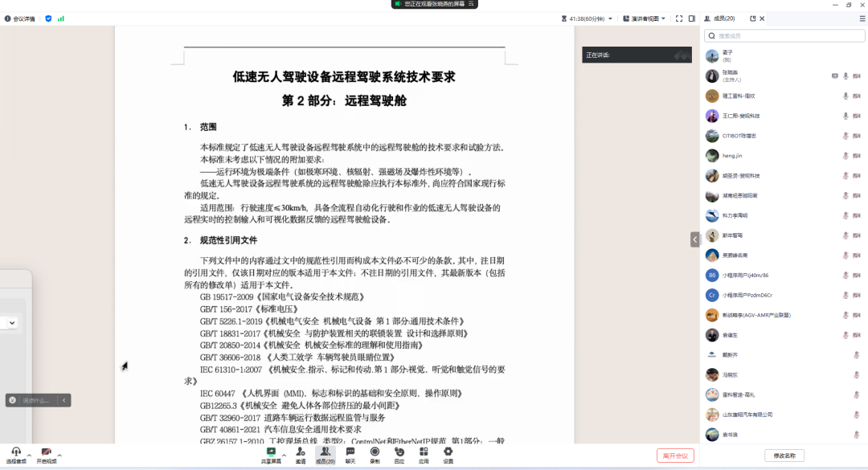The image size is (868, 470).
Task: Open the 应用 apps icon
Action: pyautogui.click(x=424, y=453)
